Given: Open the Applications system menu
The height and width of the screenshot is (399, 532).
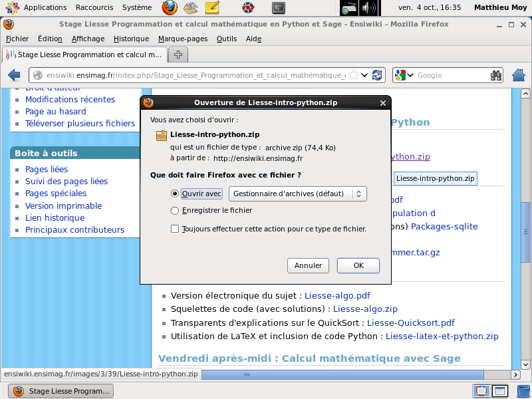Looking at the screenshot, I should click(x=45, y=7).
